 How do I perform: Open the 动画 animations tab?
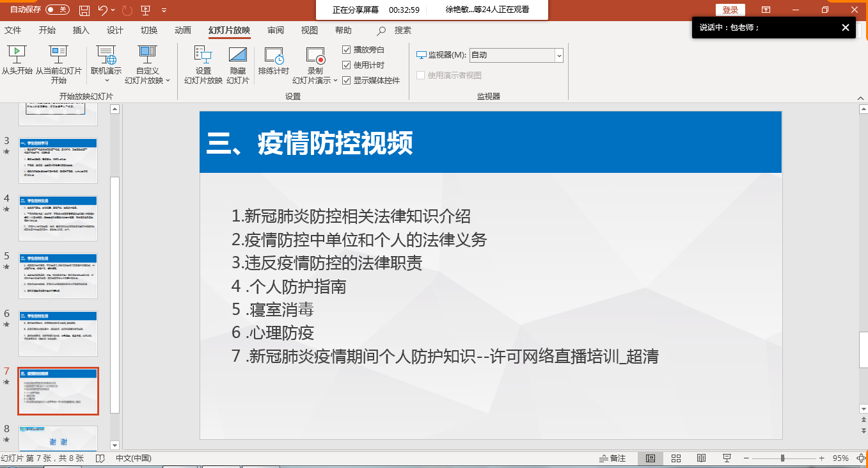tap(183, 31)
